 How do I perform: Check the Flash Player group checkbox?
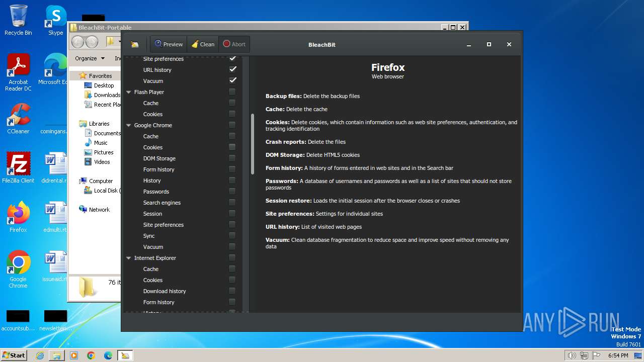coord(232,92)
